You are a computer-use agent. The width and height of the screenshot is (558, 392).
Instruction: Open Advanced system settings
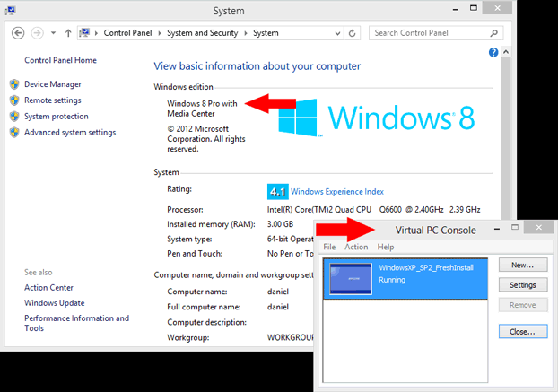tap(70, 133)
